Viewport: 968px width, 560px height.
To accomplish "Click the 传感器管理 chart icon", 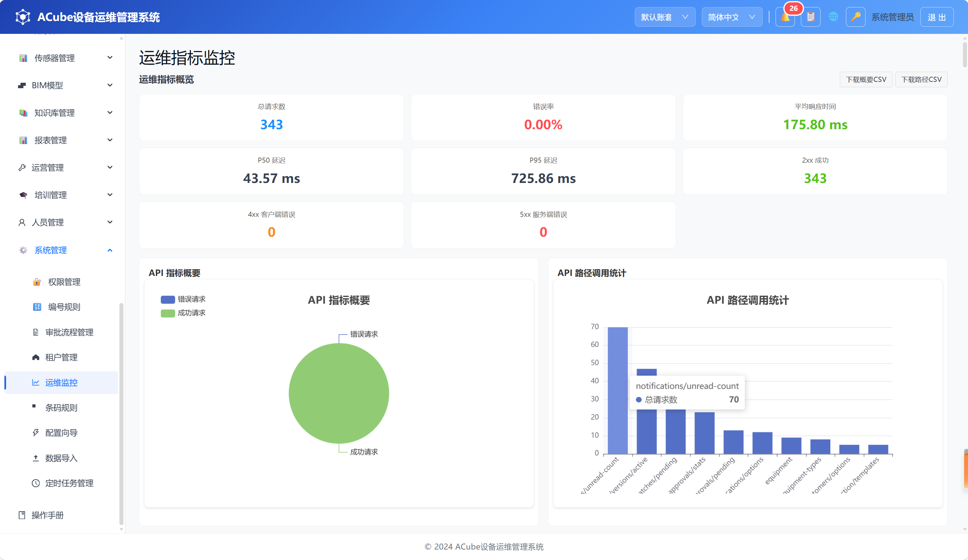I will [23, 57].
